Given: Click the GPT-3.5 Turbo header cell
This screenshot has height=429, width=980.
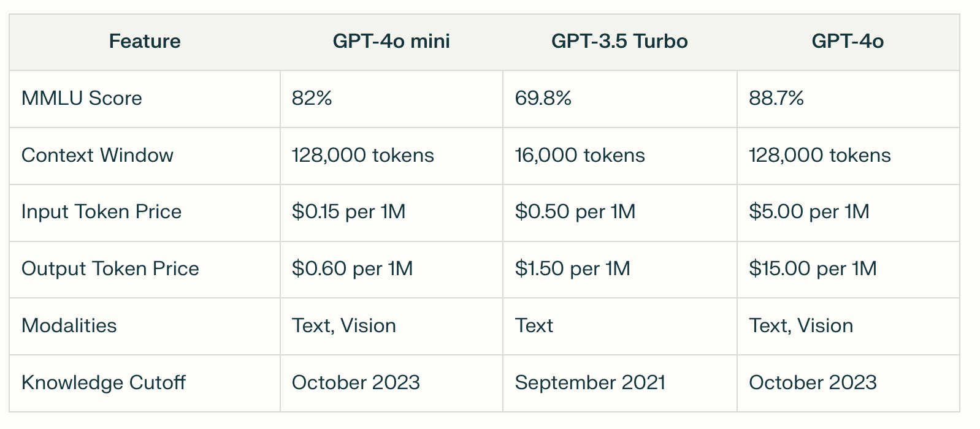Looking at the screenshot, I should tap(619, 41).
